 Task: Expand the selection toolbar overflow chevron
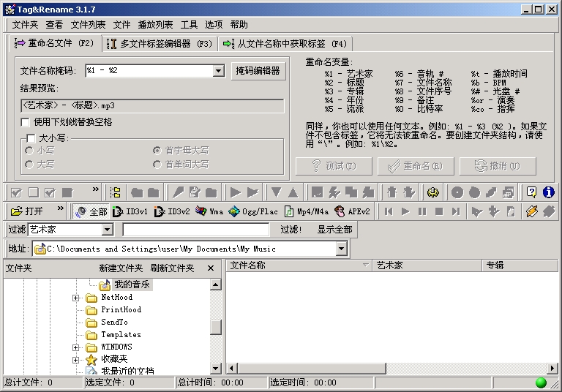tap(95, 189)
